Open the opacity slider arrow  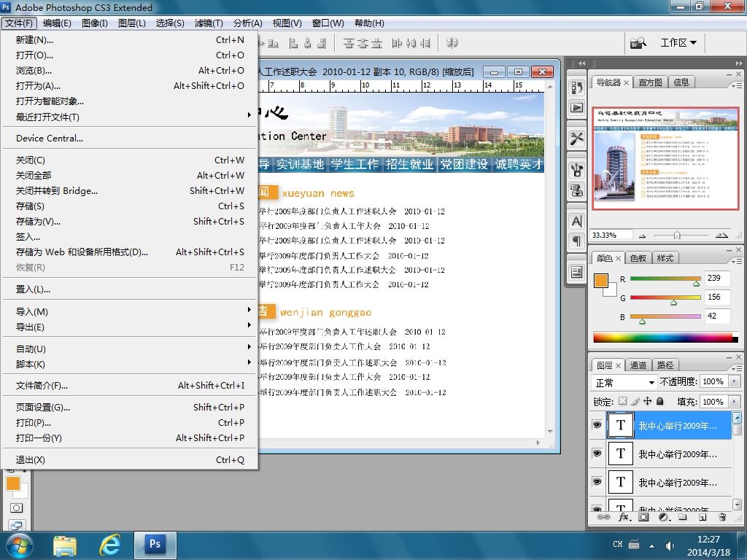click(734, 381)
